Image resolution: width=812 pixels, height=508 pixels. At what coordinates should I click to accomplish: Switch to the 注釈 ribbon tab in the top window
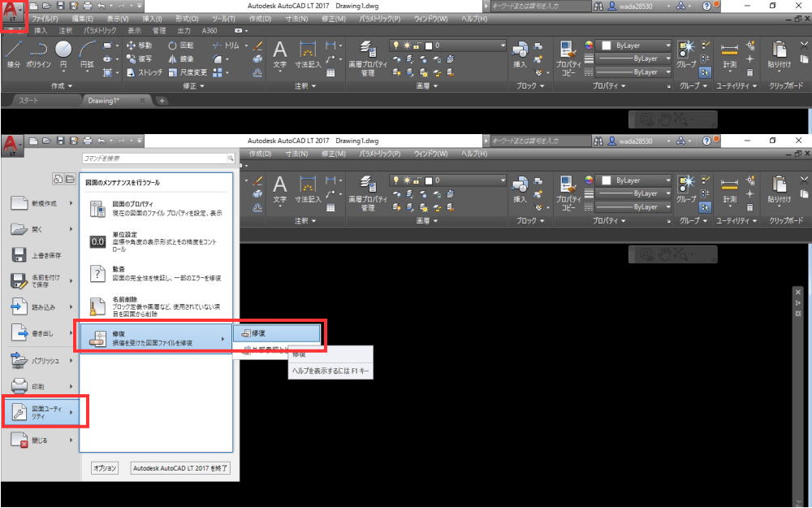point(65,31)
